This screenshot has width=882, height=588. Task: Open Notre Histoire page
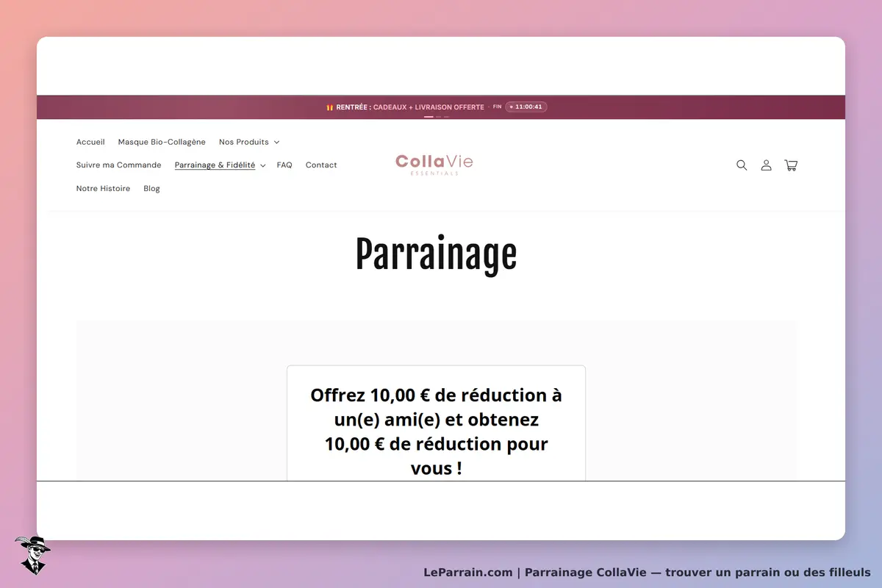(103, 189)
